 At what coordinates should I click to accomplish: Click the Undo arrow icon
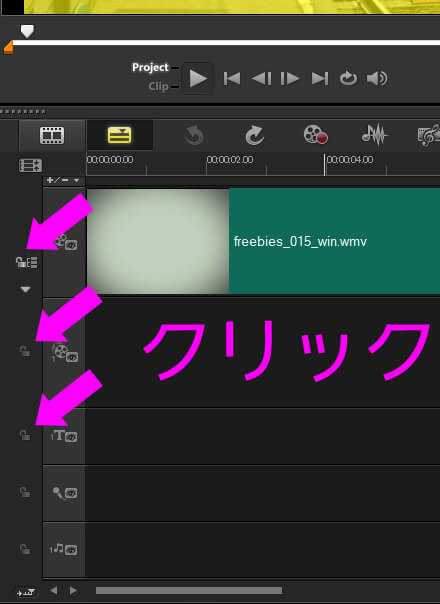pyautogui.click(x=194, y=135)
